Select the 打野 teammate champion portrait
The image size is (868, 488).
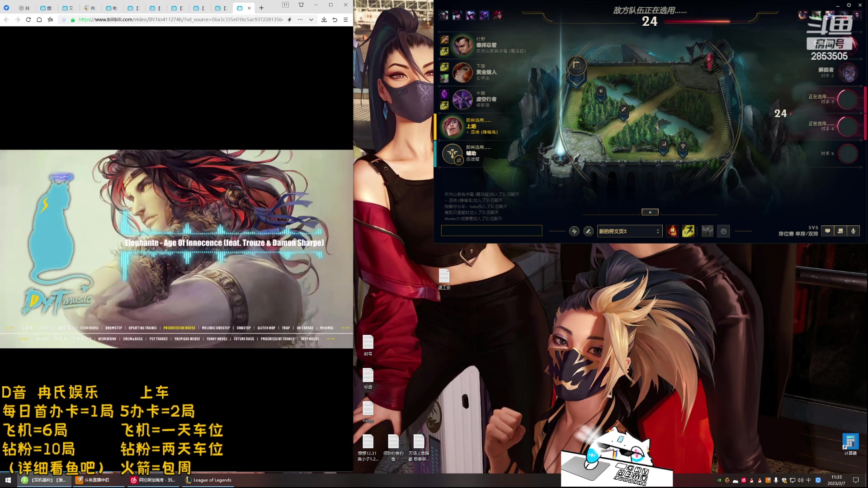click(x=462, y=45)
